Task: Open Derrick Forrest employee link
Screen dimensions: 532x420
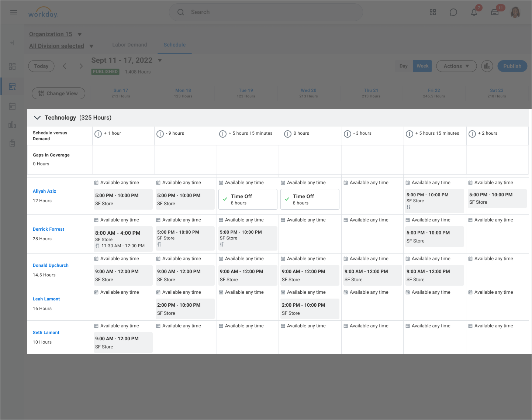Action: (48, 229)
